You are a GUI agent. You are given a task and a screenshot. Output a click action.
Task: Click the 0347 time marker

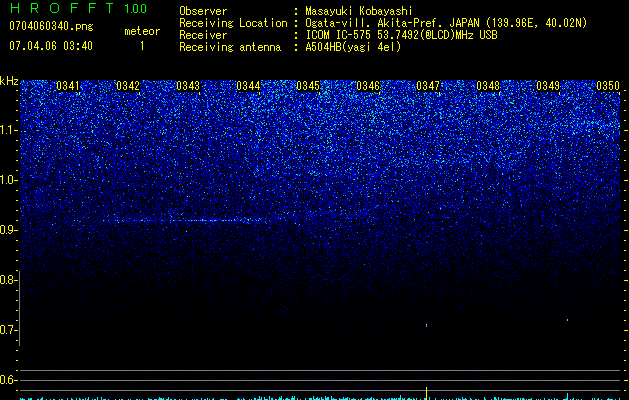click(428, 86)
